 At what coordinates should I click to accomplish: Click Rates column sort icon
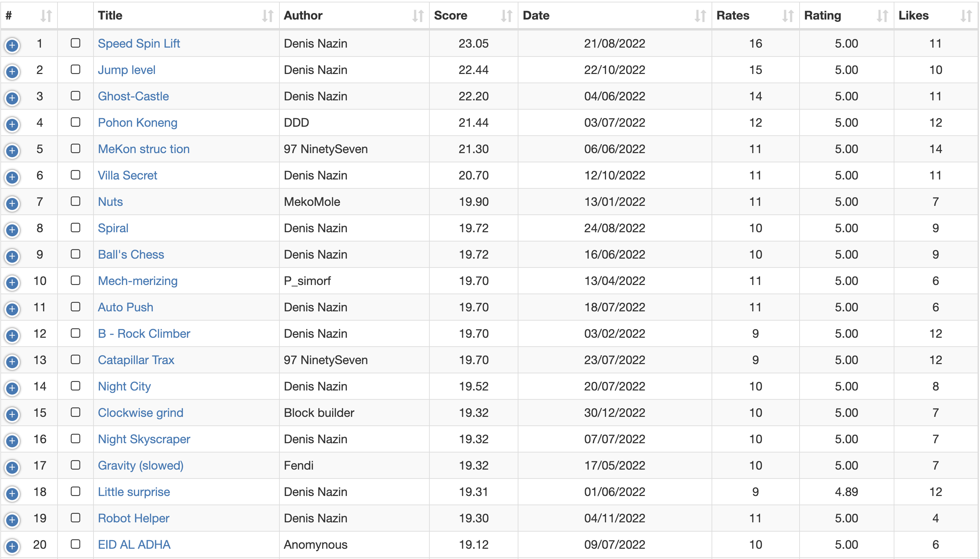pos(788,16)
